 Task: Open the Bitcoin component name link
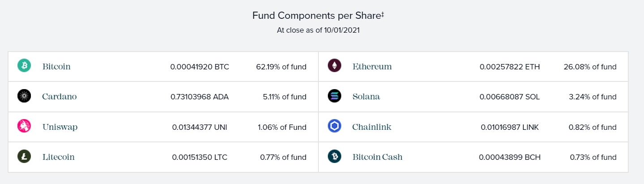(x=56, y=67)
